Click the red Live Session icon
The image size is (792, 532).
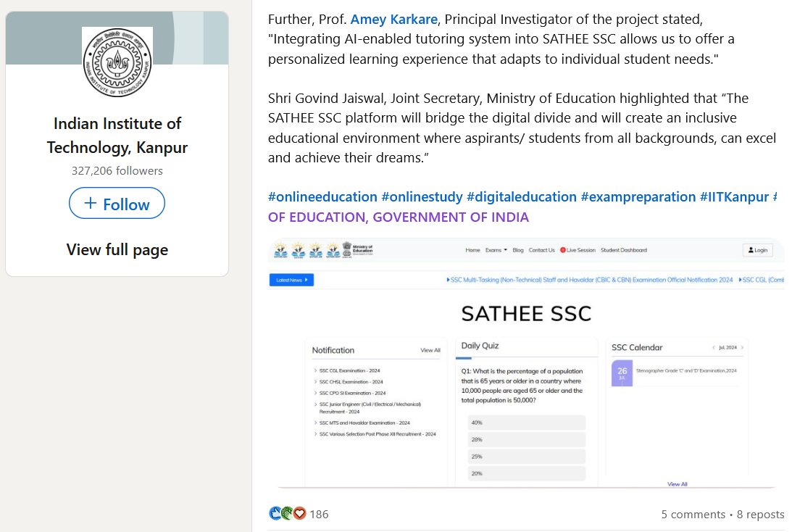[x=563, y=250]
